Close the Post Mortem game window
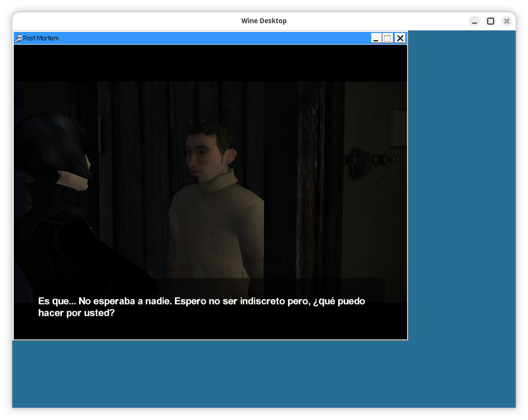The height and width of the screenshot is (420, 528). pyautogui.click(x=400, y=38)
